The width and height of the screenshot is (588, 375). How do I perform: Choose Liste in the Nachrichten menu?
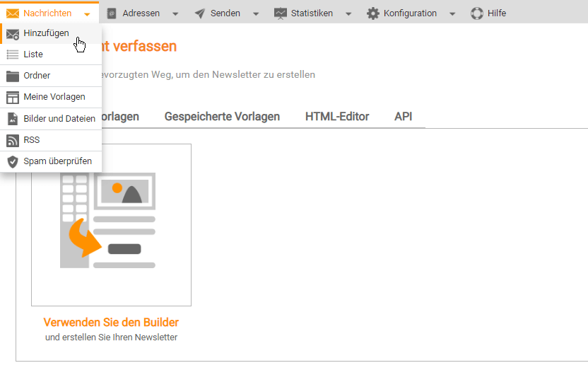coord(33,54)
